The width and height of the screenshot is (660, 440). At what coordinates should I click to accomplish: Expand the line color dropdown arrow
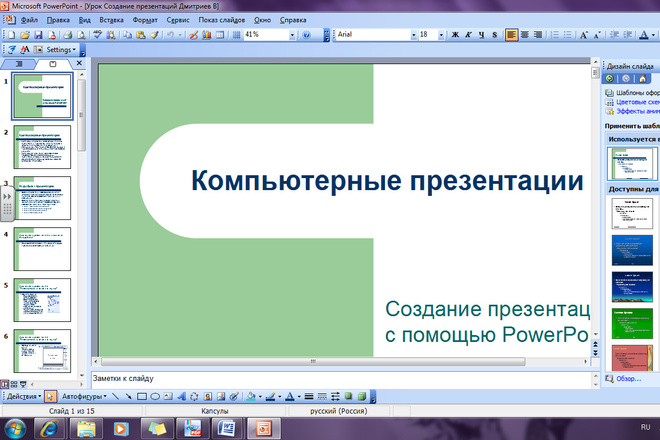click(x=279, y=396)
